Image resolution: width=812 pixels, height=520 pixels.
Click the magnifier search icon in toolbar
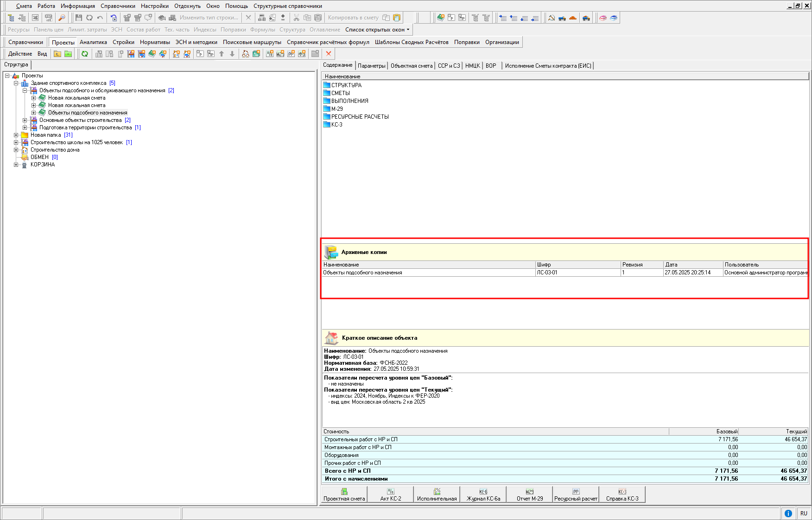(62, 18)
